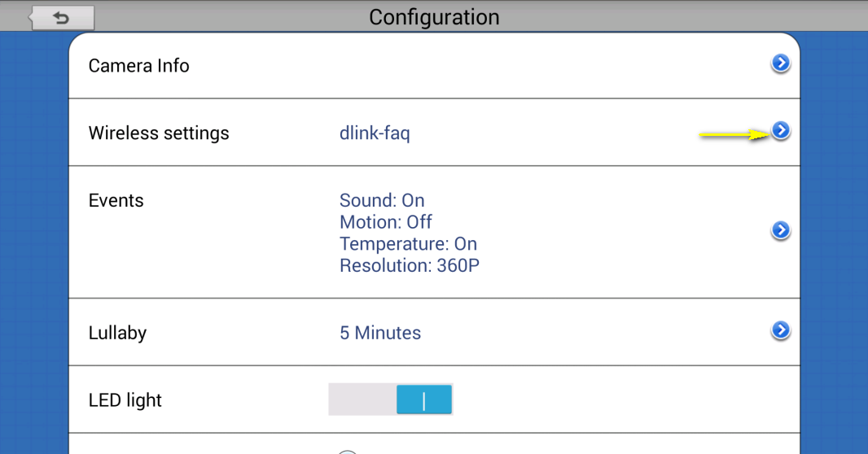
Task: Open Lullaby options via its blue arrow
Action: click(x=780, y=330)
